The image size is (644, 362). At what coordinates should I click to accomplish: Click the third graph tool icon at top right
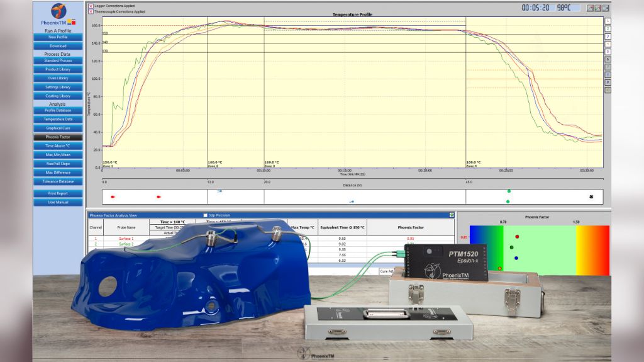tap(605, 8)
